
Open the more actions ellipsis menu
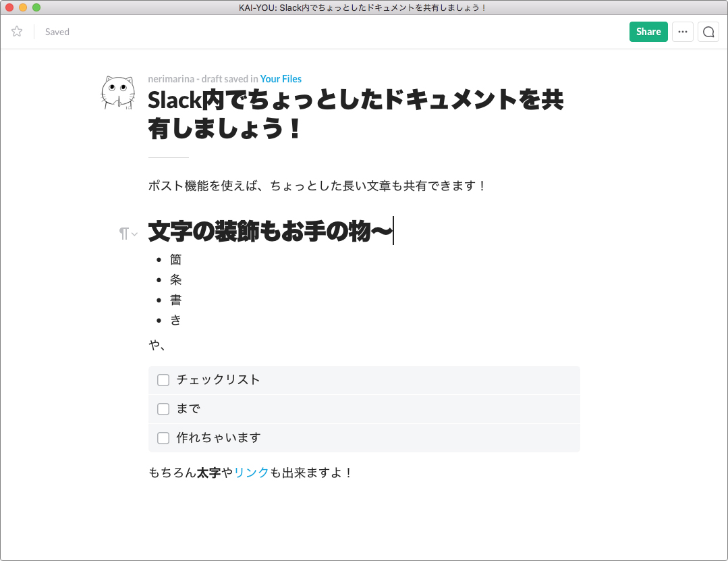point(683,32)
